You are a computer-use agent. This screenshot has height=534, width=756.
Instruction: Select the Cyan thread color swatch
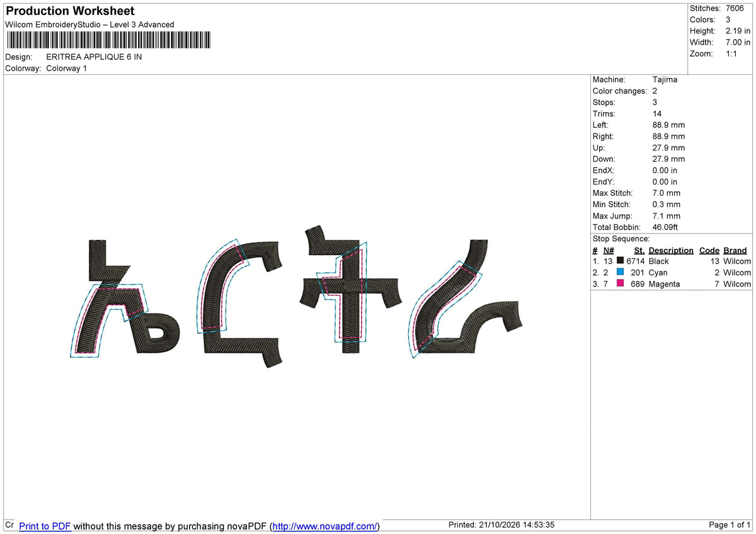pos(621,272)
